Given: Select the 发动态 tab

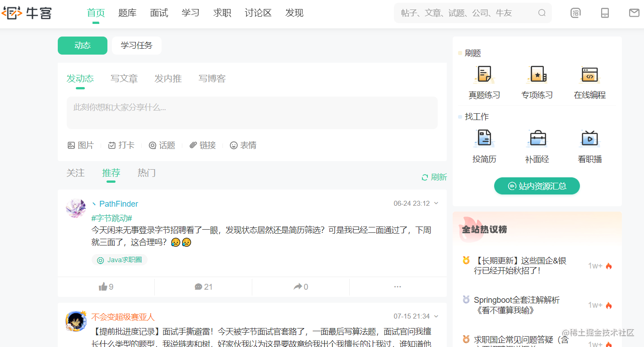Looking at the screenshot, I should [80, 79].
